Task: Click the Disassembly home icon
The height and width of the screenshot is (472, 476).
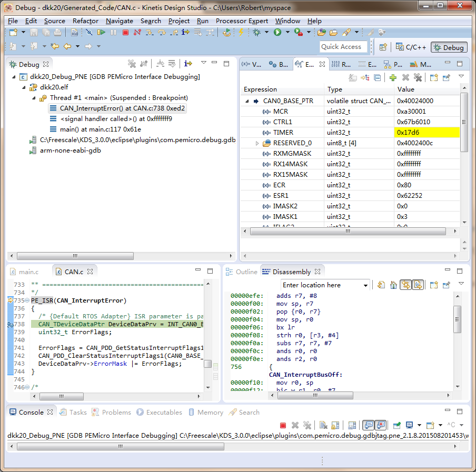Action: (x=393, y=285)
